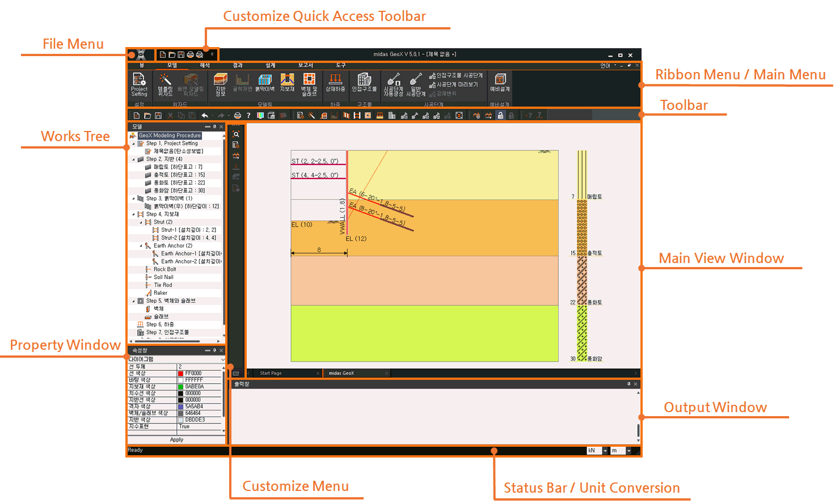The image size is (835, 504).
Task: Pin the 출력창 output window
Action: pyautogui.click(x=629, y=384)
